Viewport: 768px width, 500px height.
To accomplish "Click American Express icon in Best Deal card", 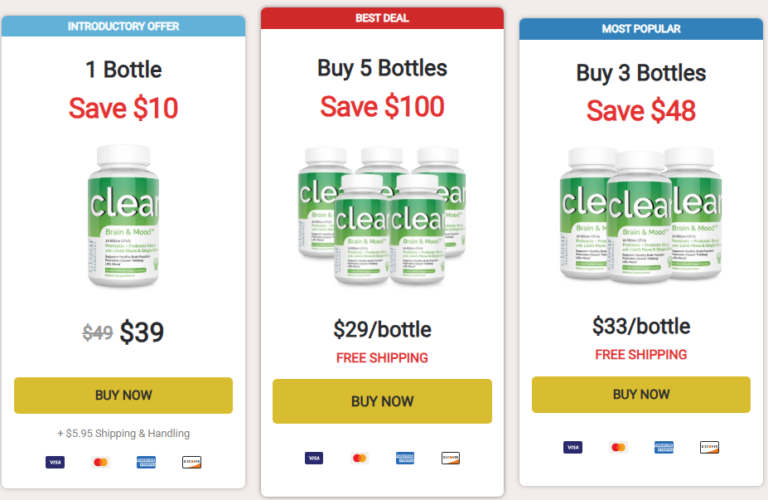I will point(406,458).
